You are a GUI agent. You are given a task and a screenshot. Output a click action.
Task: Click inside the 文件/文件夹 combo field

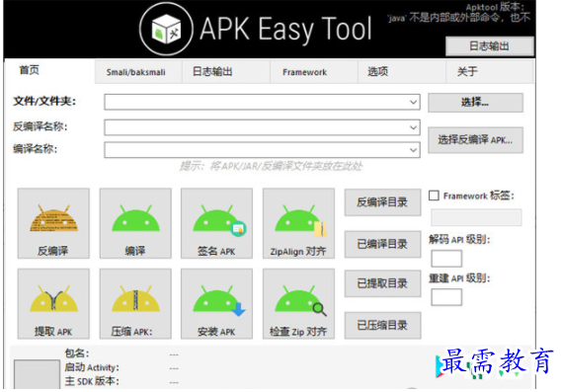(262, 102)
